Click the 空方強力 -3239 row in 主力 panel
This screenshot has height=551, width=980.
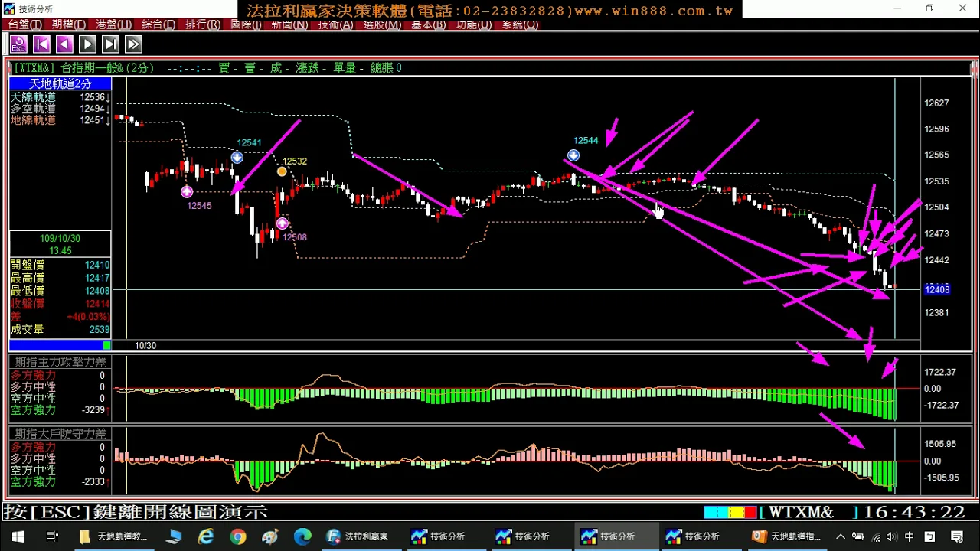point(60,410)
